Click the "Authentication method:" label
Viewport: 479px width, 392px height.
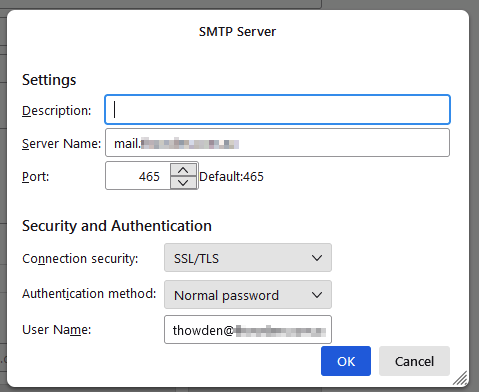click(x=89, y=294)
